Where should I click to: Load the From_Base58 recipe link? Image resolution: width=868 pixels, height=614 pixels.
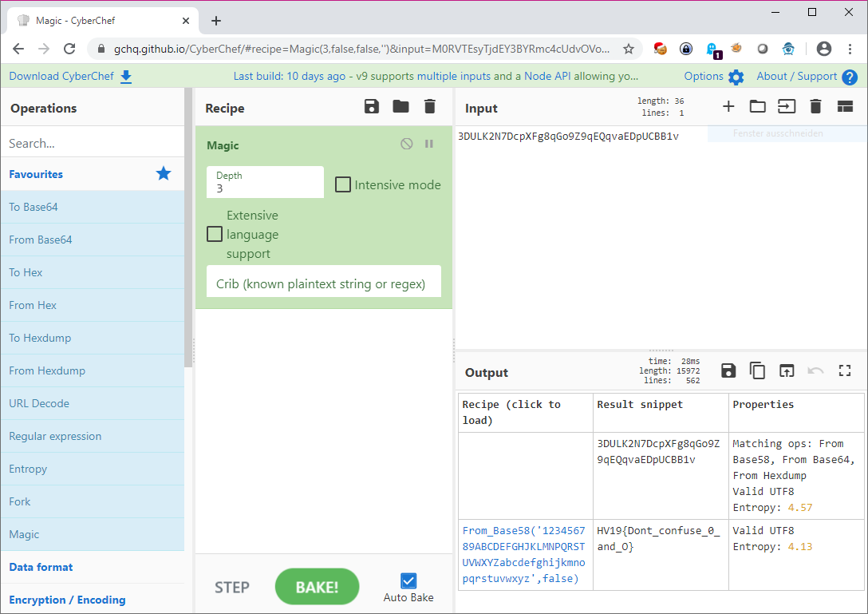(523, 554)
